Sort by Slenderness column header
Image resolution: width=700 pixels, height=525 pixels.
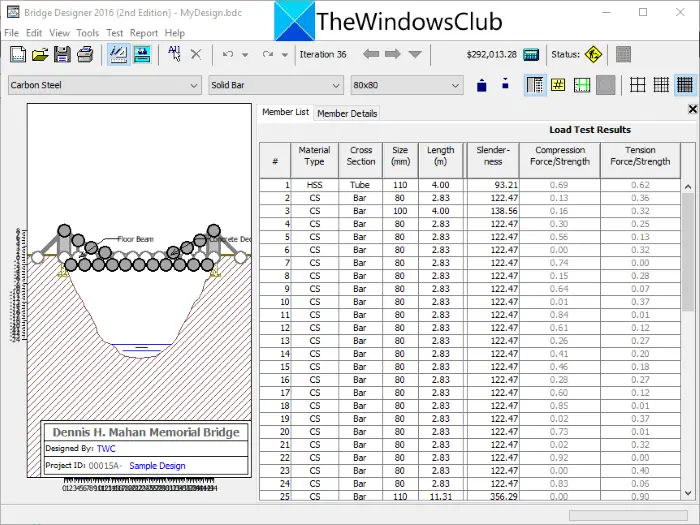coord(493,160)
